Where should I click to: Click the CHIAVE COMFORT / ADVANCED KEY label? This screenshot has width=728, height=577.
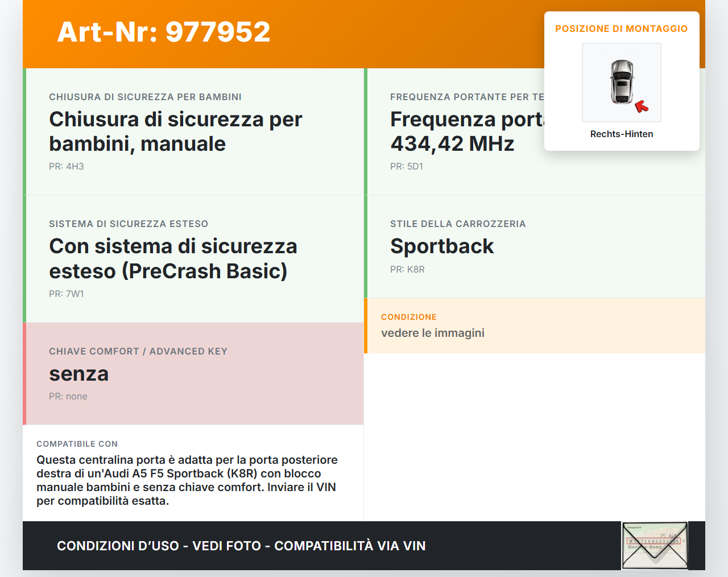point(138,351)
